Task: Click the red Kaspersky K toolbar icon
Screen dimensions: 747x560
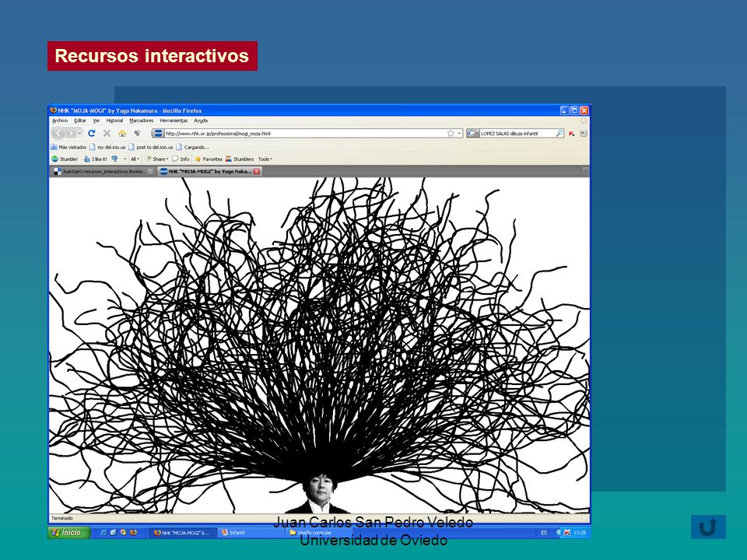Action: (571, 133)
